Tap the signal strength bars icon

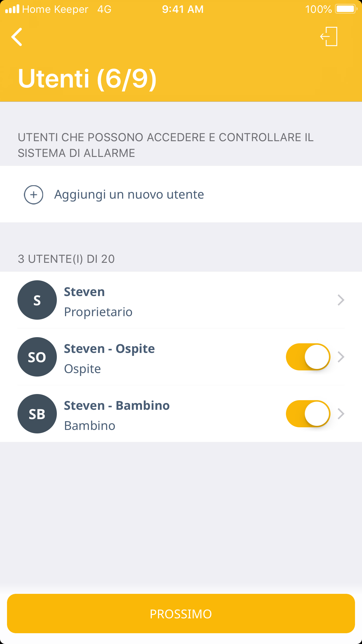point(12,9)
